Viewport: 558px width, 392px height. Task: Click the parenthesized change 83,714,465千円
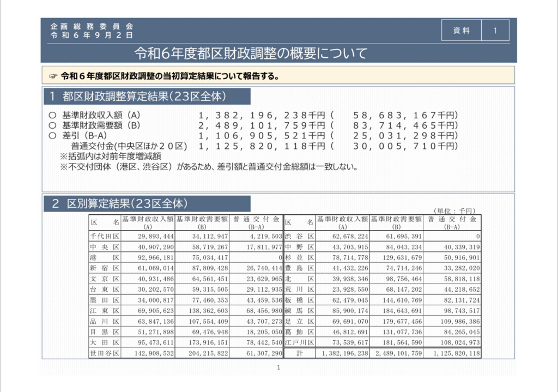coord(404,126)
